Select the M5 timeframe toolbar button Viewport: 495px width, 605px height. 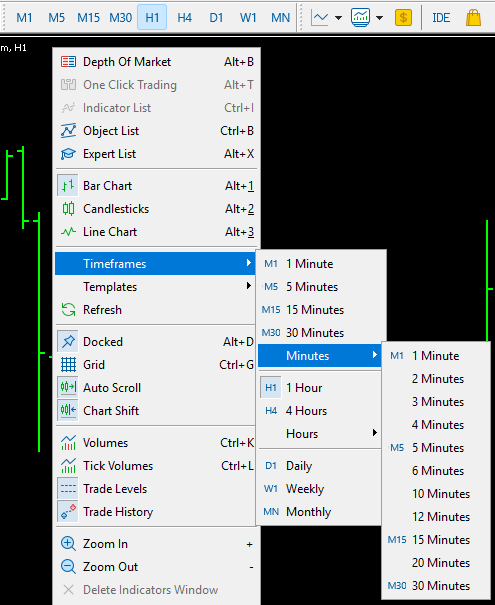tap(56, 17)
